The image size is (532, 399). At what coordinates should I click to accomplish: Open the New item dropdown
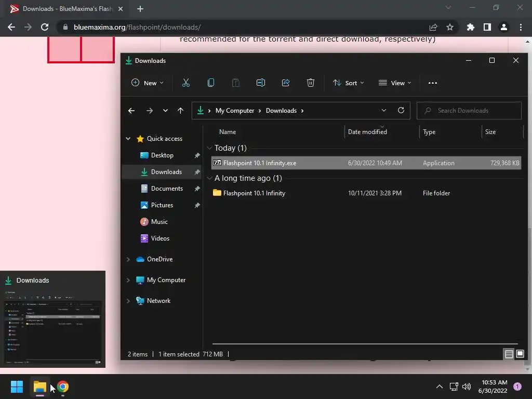click(x=148, y=83)
